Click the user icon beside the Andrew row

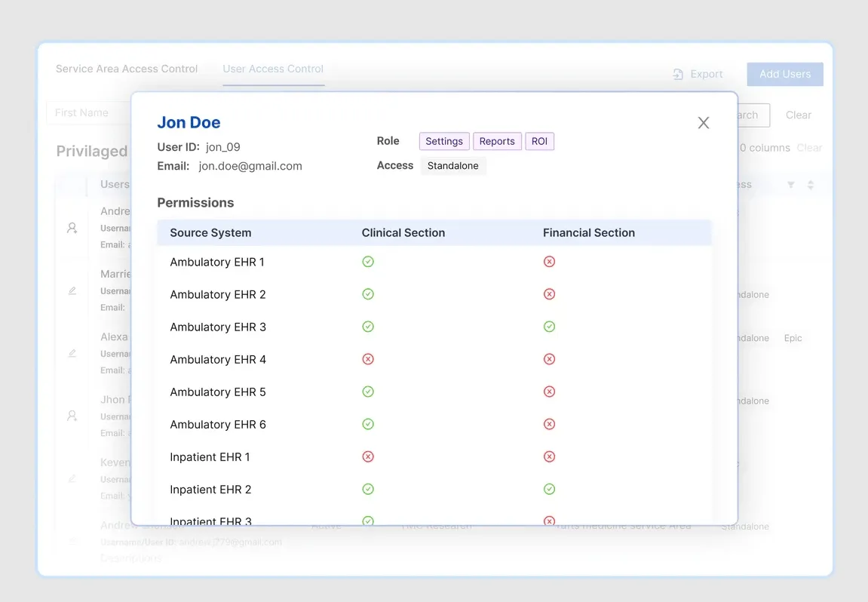click(x=72, y=227)
